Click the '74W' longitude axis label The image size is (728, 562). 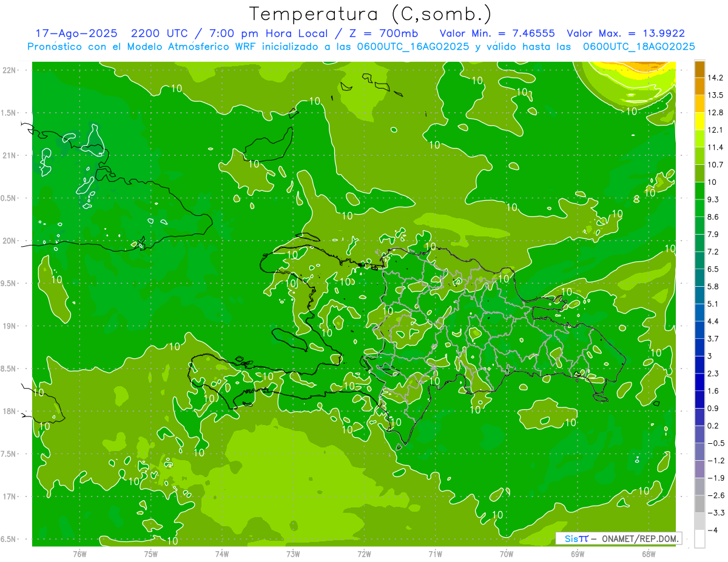[221, 554]
